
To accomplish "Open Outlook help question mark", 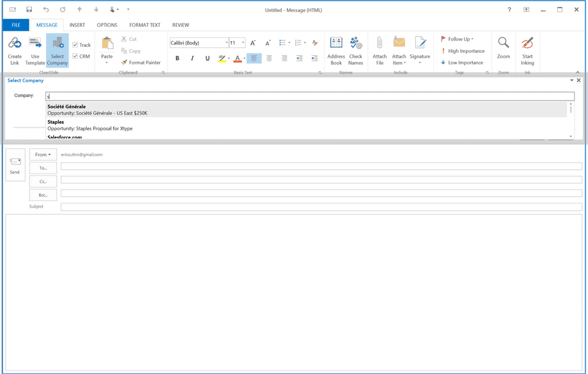I will 509,10.
